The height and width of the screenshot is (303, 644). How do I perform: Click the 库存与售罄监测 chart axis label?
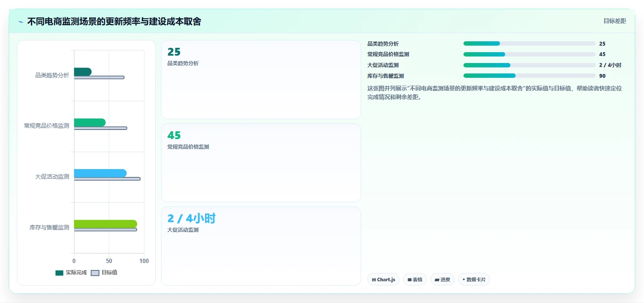(49, 227)
